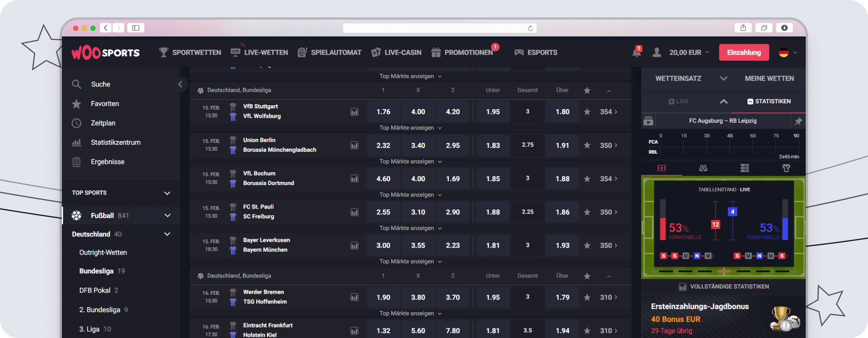
Task: Open the user account profile icon
Action: pyautogui.click(x=657, y=52)
